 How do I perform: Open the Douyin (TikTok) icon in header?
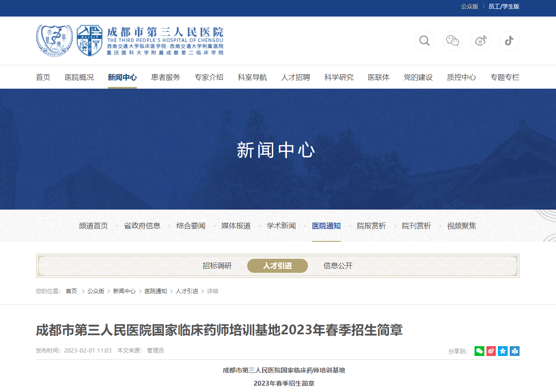click(x=509, y=41)
